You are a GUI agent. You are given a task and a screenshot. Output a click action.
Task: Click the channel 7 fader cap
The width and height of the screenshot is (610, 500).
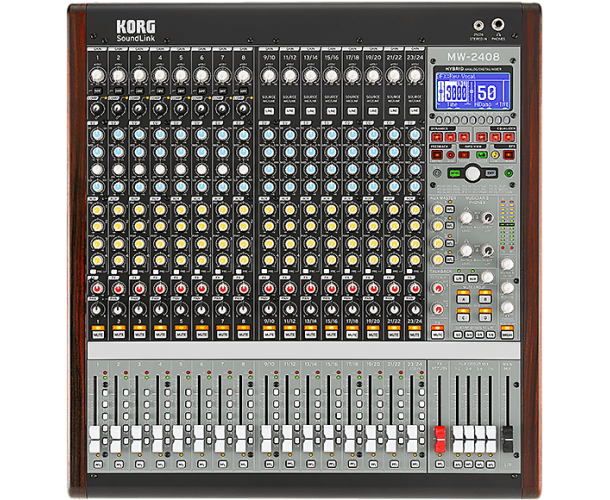pyautogui.click(x=220, y=439)
